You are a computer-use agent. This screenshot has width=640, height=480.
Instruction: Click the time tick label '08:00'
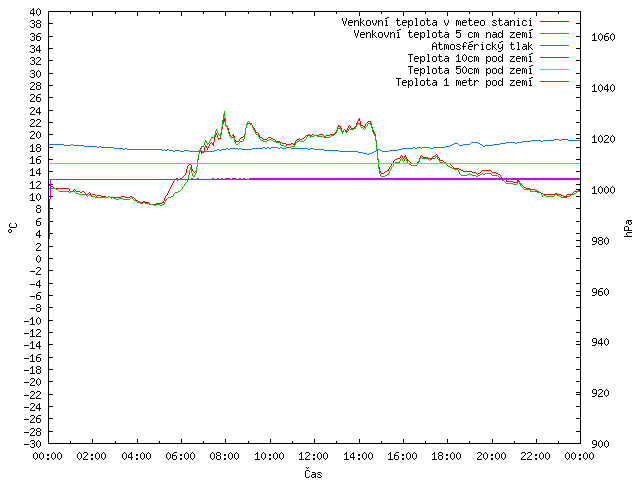click(x=225, y=456)
